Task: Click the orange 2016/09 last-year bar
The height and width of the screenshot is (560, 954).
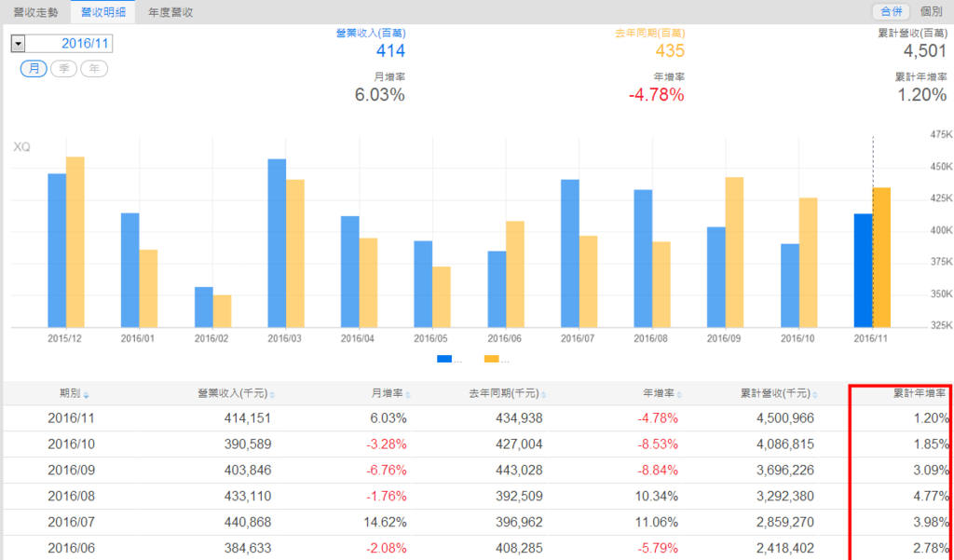Action: [734, 253]
